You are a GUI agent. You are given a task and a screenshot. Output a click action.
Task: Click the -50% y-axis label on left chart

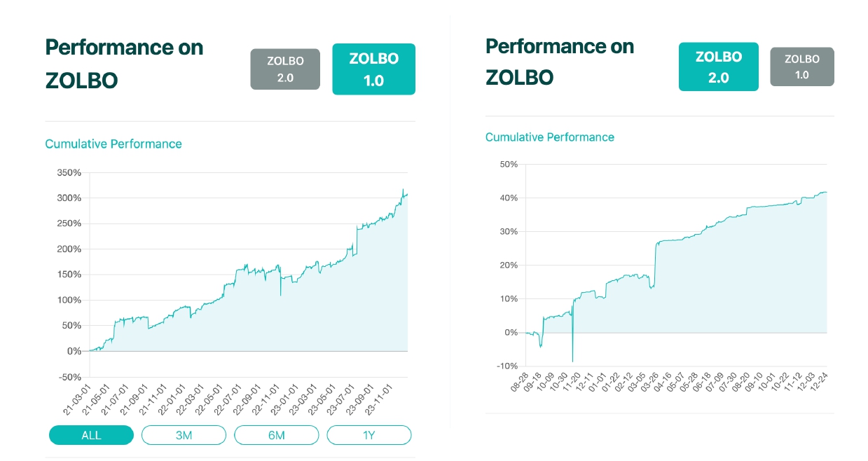pos(71,377)
